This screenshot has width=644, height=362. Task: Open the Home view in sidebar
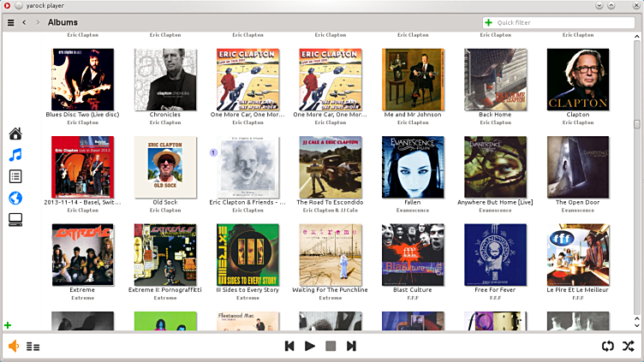[15, 134]
